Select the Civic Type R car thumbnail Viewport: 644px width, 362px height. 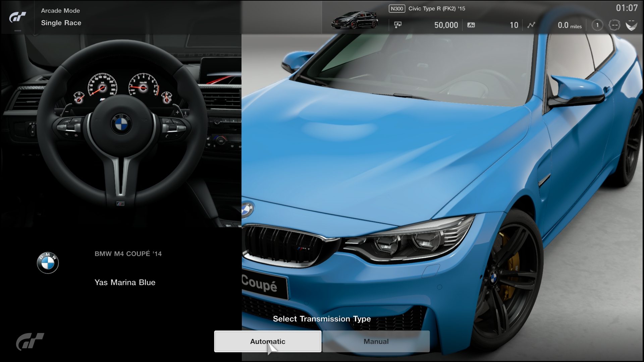tap(355, 20)
